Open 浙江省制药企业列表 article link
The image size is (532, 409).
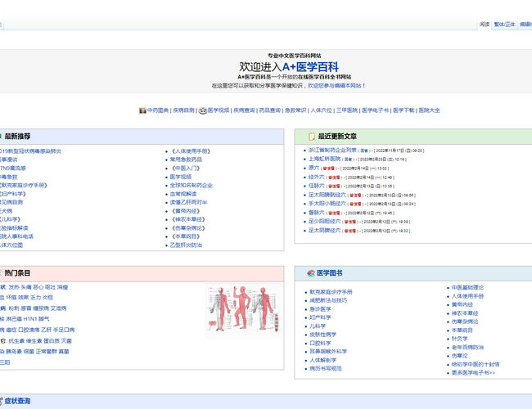332,151
